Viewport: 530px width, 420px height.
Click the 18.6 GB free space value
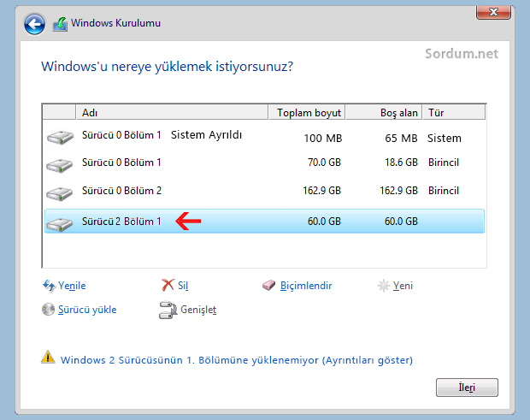coord(401,163)
